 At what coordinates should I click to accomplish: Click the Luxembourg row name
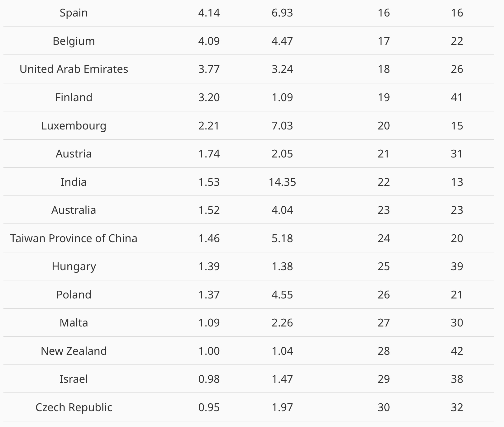(x=74, y=126)
